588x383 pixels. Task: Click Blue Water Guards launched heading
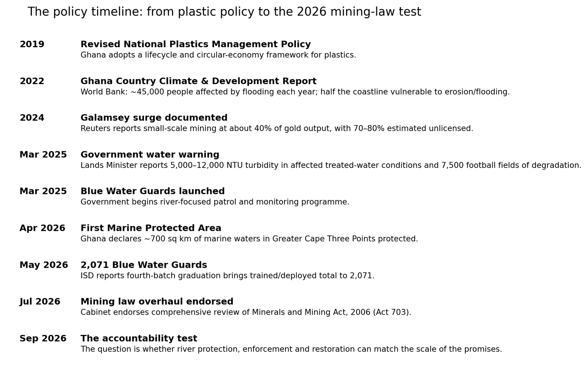click(152, 191)
